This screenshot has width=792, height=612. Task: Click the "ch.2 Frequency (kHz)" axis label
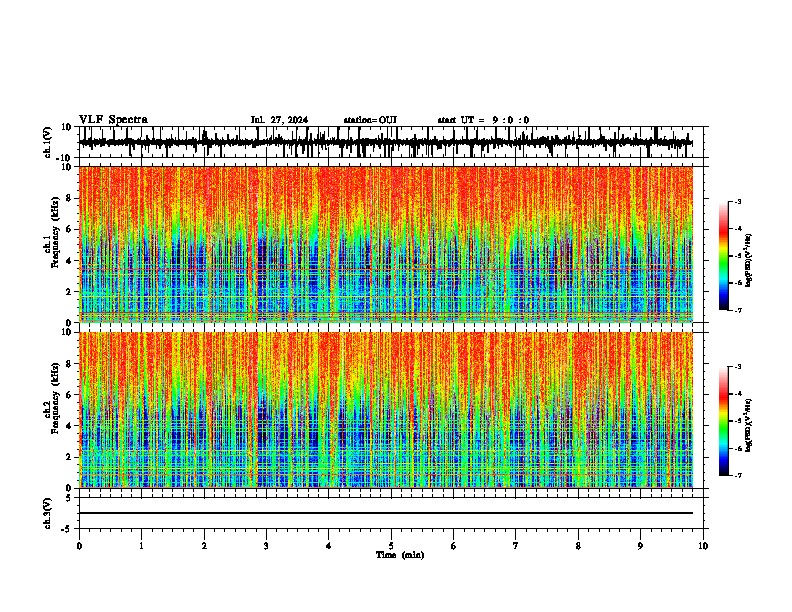(52, 398)
